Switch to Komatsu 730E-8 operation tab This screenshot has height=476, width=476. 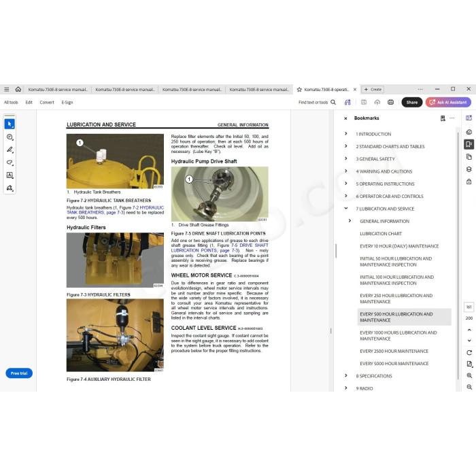coord(326,90)
